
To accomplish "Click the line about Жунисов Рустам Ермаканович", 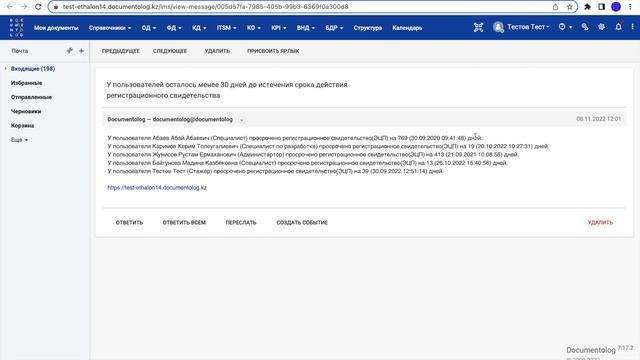I will click(313, 155).
